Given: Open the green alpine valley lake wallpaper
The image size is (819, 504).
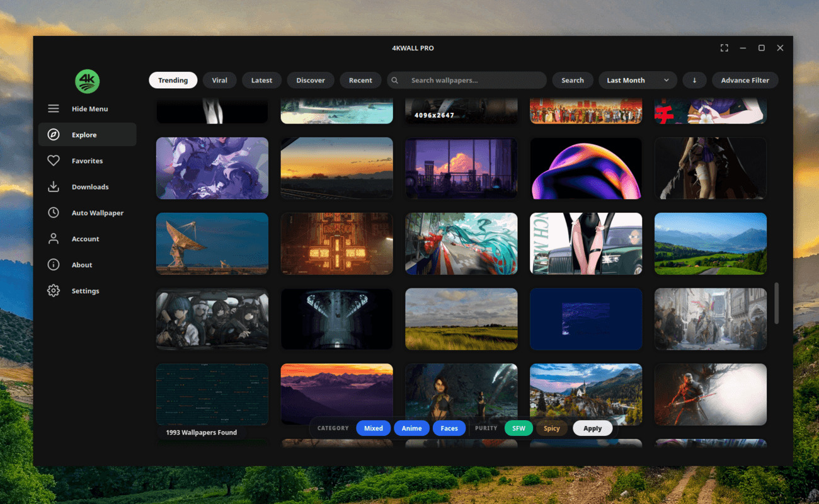Looking at the screenshot, I should tap(711, 244).
